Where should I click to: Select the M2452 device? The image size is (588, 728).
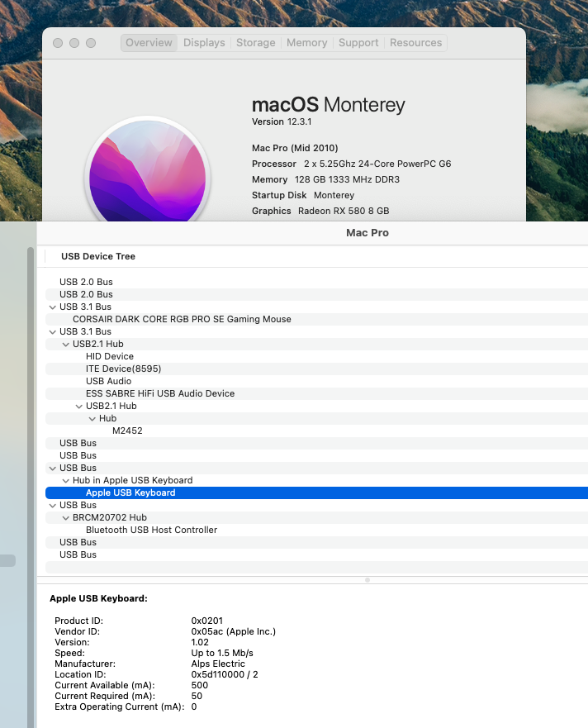[316, 431]
